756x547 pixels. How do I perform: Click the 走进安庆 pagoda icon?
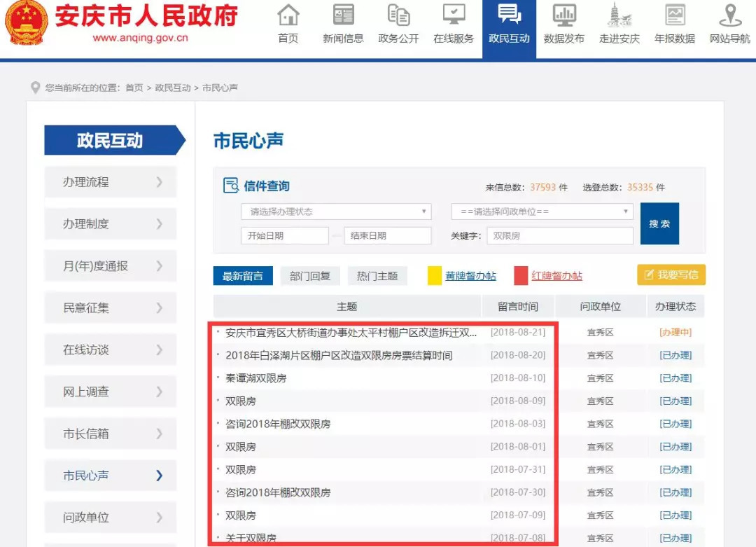click(619, 15)
